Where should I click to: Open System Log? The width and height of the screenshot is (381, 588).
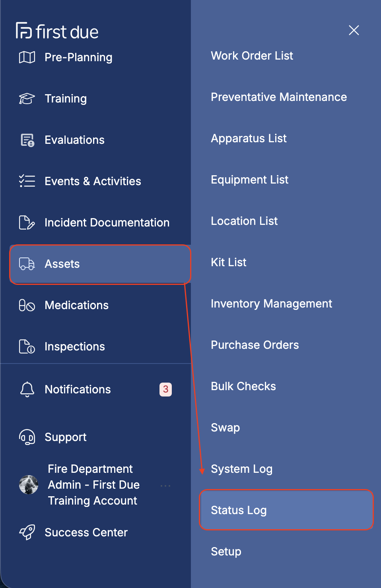point(241,469)
